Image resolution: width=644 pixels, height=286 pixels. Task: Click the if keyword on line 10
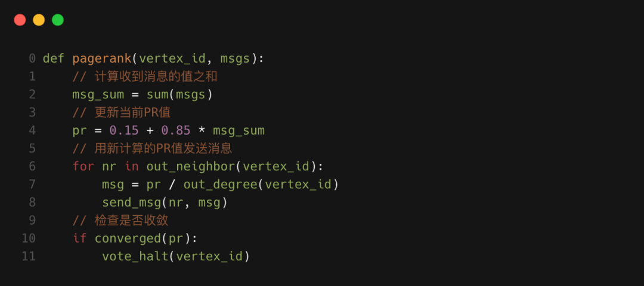(79, 238)
